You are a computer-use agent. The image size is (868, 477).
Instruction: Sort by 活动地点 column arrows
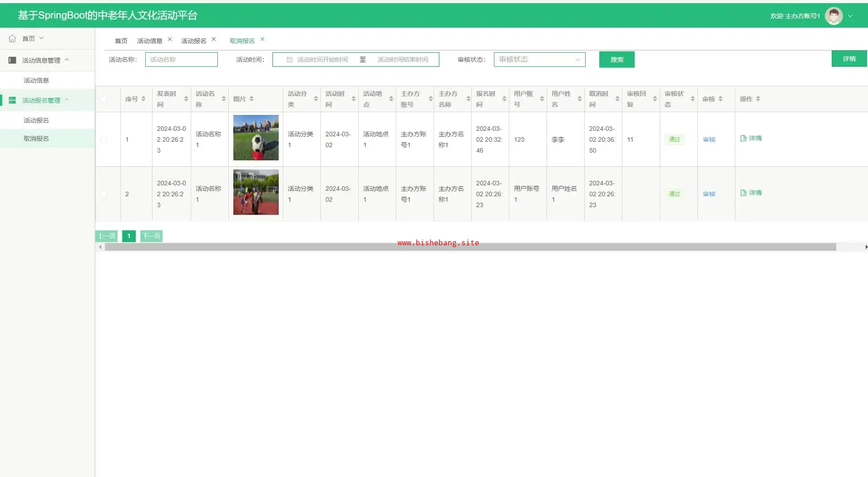coord(391,99)
